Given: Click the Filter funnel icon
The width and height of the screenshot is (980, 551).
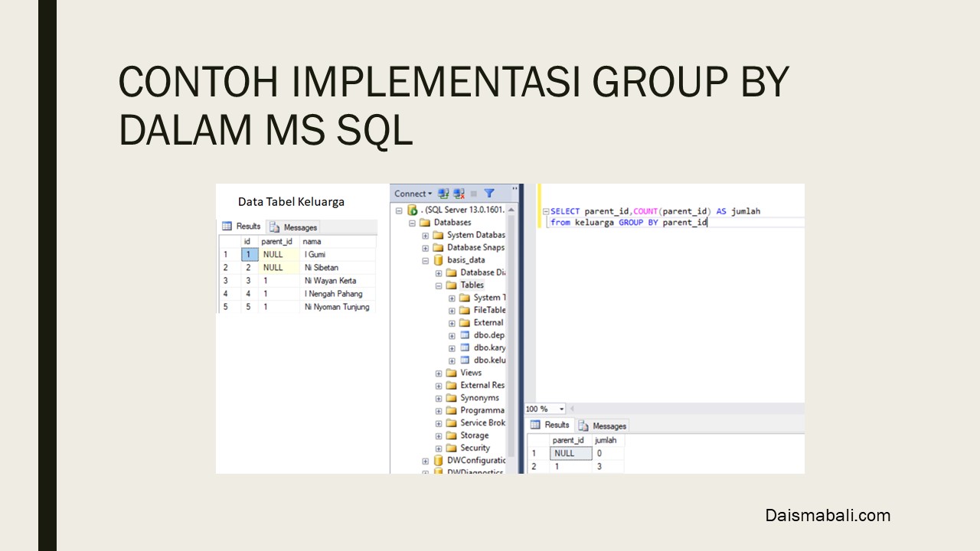Looking at the screenshot, I should 489,194.
